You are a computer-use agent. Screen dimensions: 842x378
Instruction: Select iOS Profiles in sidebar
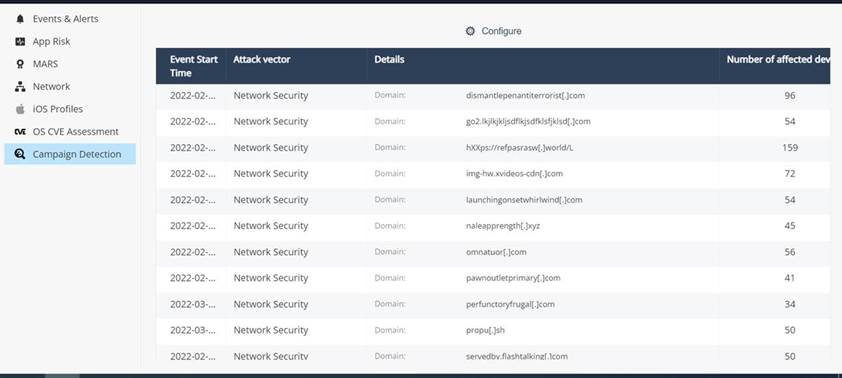(58, 109)
